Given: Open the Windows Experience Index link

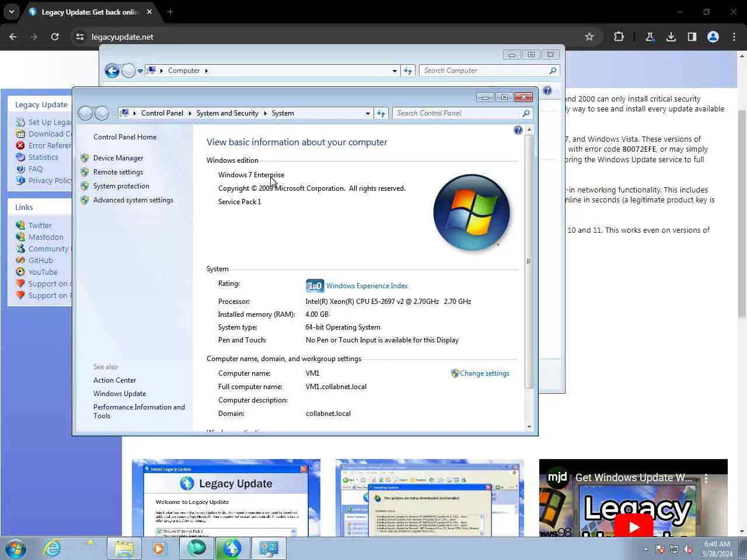Looking at the screenshot, I should point(366,286).
